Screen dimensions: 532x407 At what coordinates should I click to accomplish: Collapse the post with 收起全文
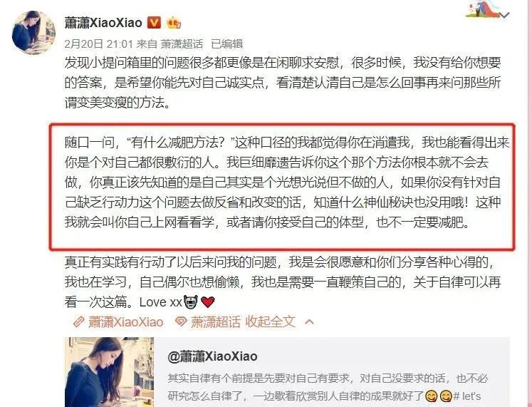click(x=271, y=321)
